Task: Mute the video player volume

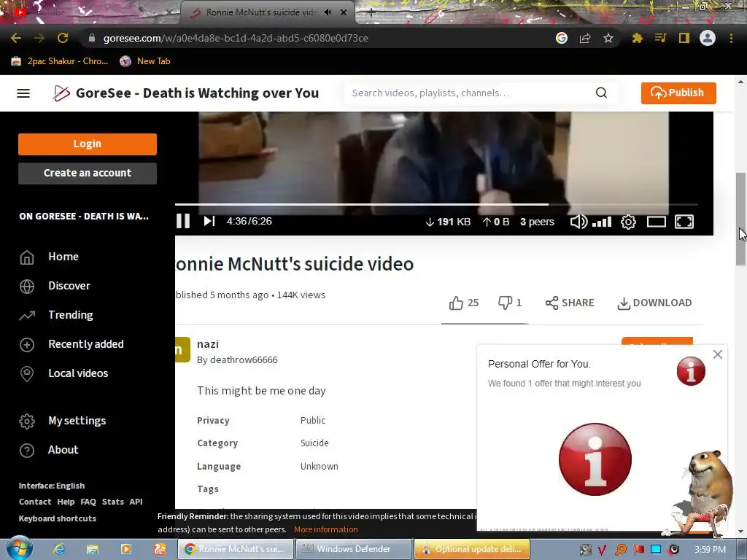Action: point(578,222)
